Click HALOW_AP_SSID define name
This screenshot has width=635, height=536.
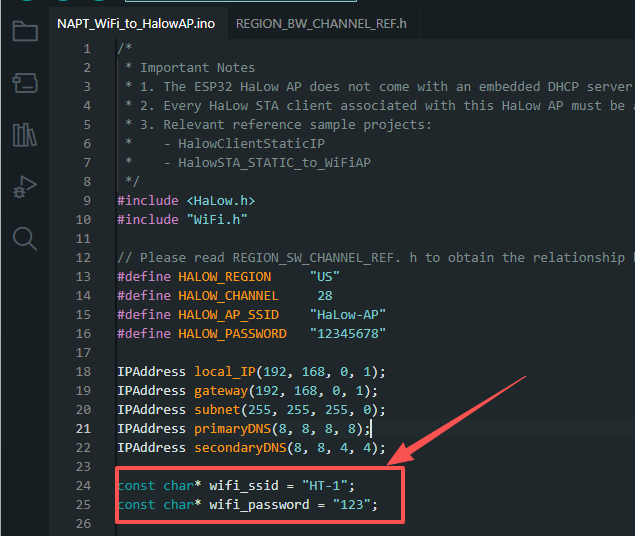229,315
